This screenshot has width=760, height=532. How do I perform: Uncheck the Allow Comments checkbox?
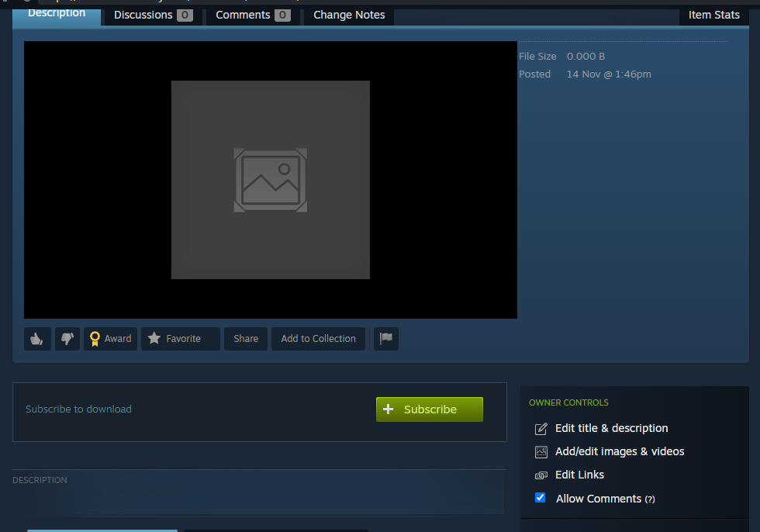click(x=540, y=498)
